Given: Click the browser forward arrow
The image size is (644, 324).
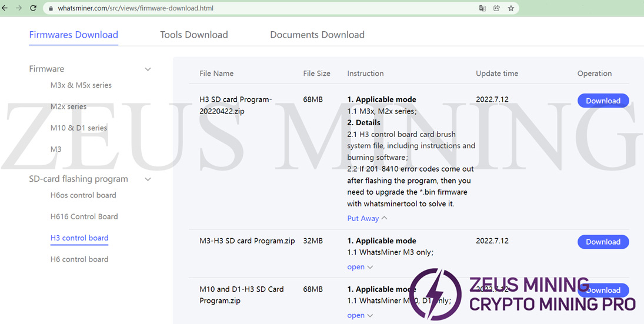Looking at the screenshot, I should tap(19, 8).
